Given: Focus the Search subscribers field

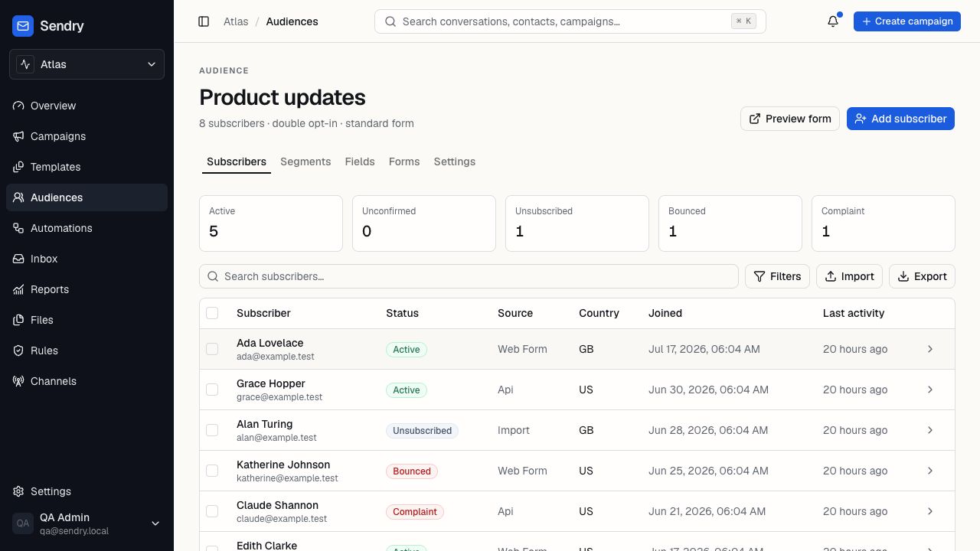Looking at the screenshot, I should coord(469,276).
